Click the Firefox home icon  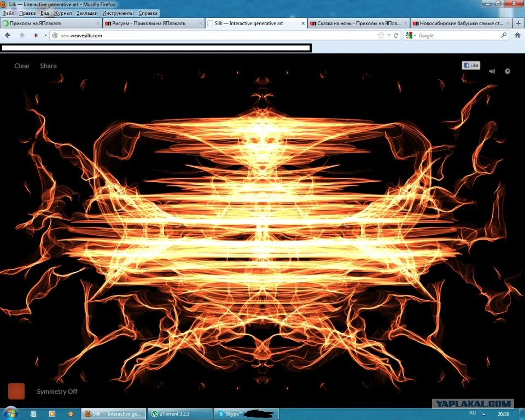[517, 35]
